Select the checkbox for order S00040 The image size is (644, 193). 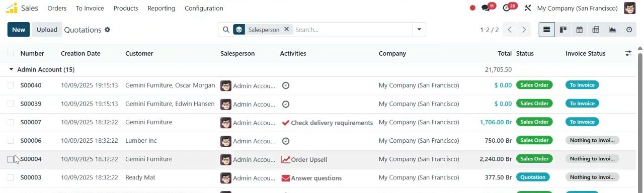coord(11,85)
